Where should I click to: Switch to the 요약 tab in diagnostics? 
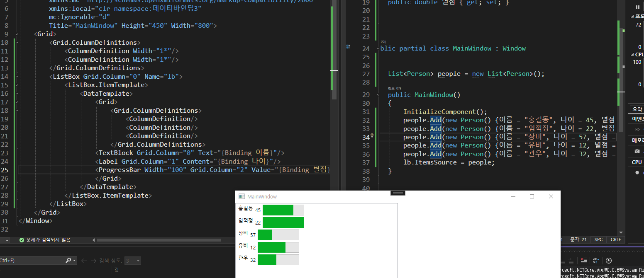click(637, 109)
